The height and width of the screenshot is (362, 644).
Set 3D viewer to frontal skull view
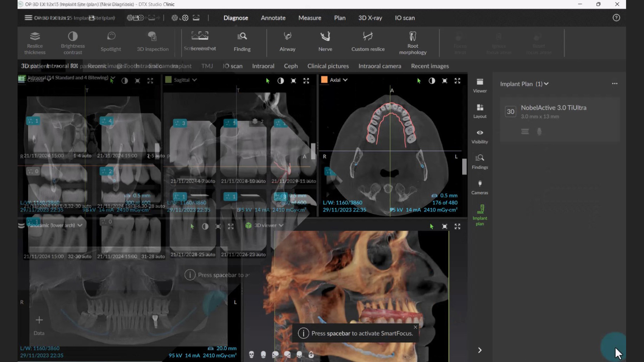click(251, 355)
